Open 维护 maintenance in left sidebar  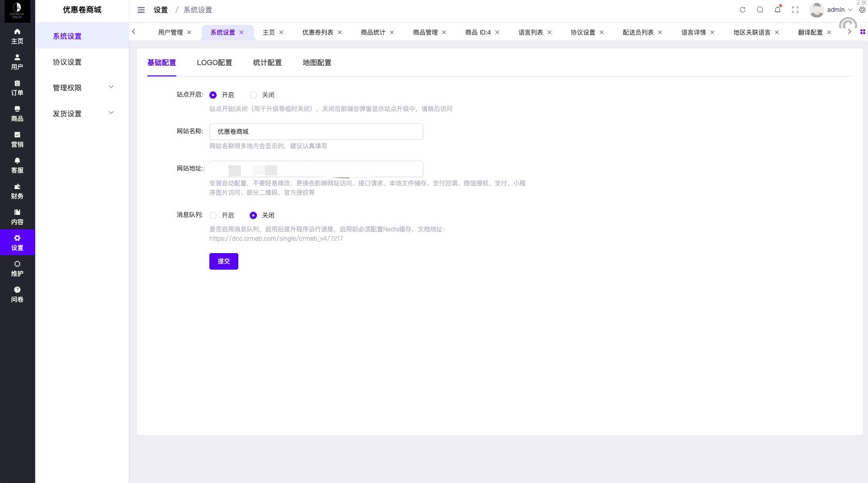pos(17,269)
